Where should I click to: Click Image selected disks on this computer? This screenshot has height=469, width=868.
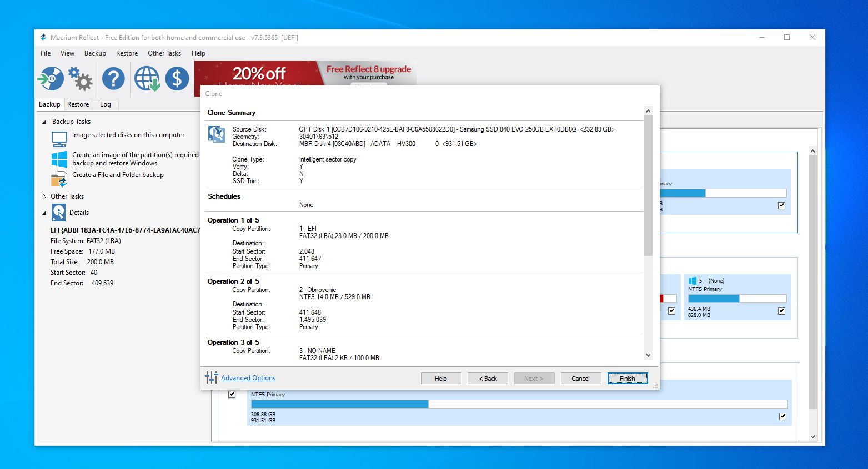click(128, 135)
